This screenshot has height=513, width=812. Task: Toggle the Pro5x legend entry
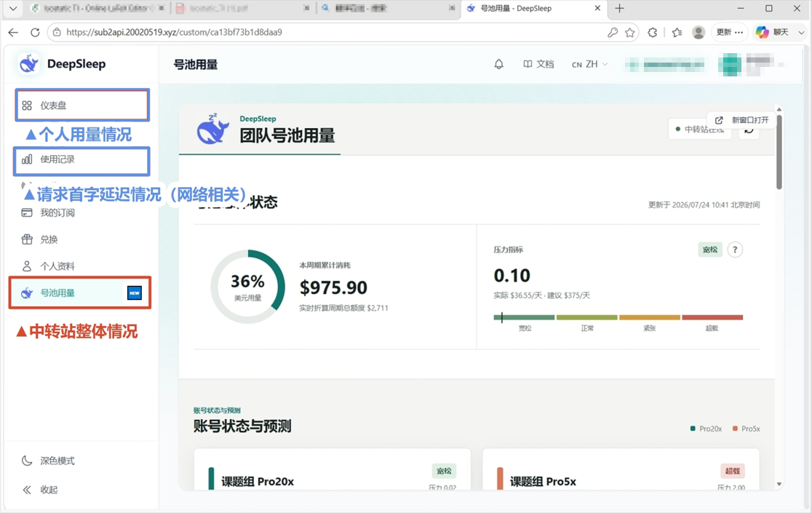pos(747,429)
